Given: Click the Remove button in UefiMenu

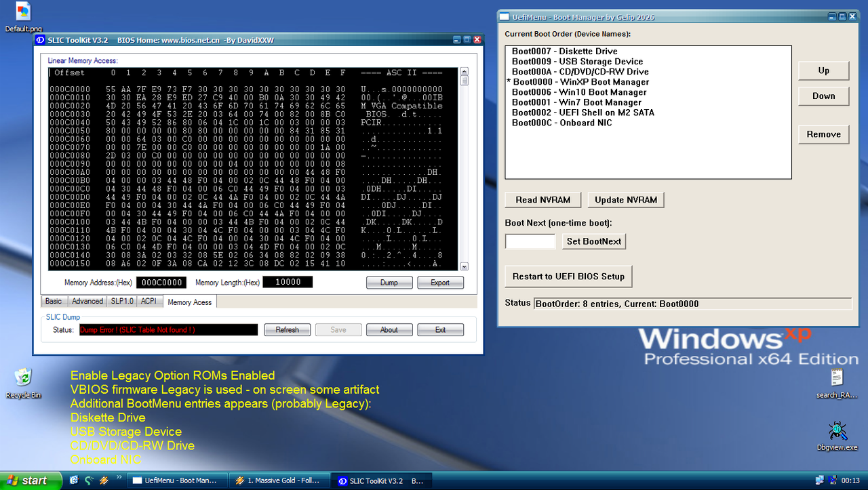Looking at the screenshot, I should pyautogui.click(x=823, y=134).
